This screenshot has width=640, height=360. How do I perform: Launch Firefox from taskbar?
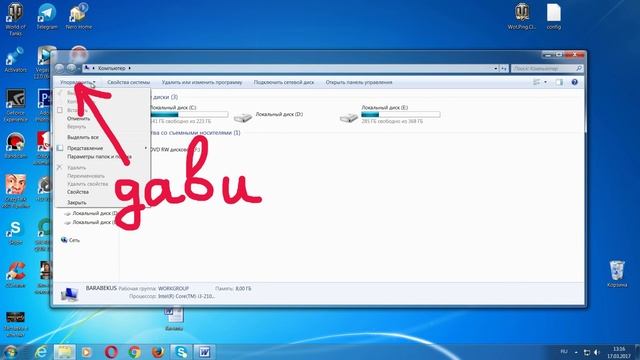[x=158, y=352]
